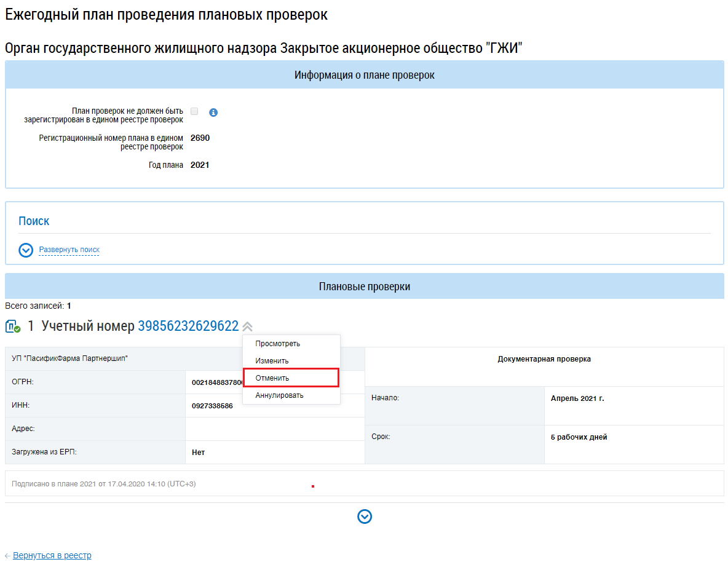Click the plan year value 2021
728x578 pixels.
coord(200,165)
